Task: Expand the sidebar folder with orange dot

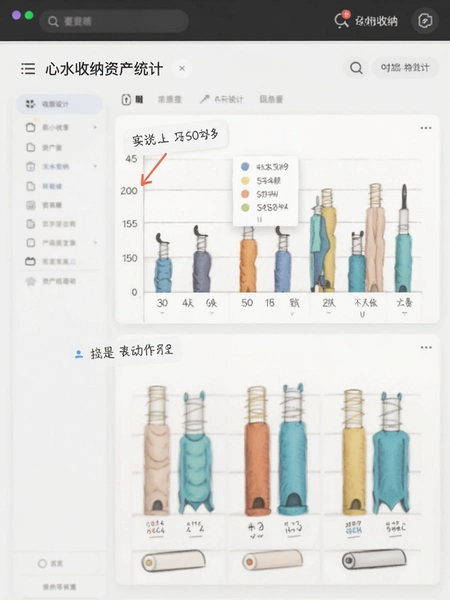Action: tap(95, 127)
